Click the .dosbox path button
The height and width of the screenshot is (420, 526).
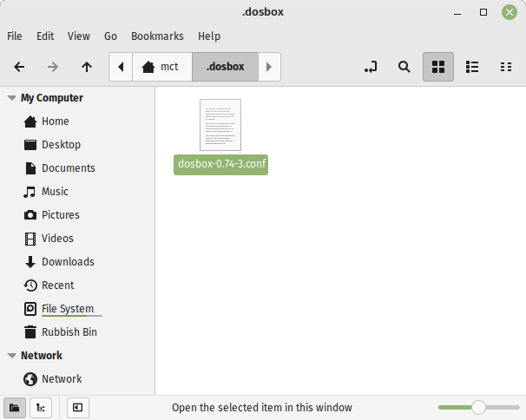click(x=225, y=67)
